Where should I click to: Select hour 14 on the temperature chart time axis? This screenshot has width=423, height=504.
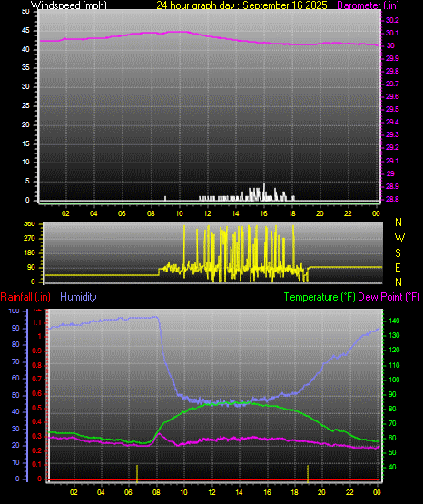239,492
